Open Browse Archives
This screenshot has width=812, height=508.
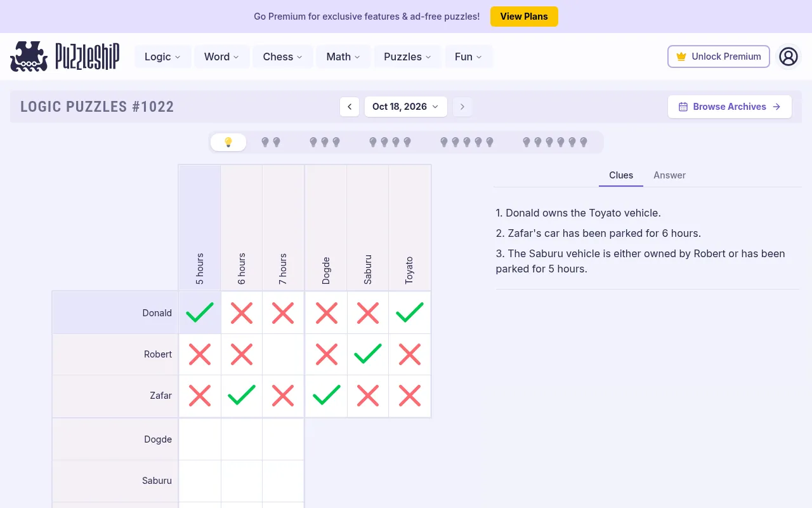[x=730, y=107]
